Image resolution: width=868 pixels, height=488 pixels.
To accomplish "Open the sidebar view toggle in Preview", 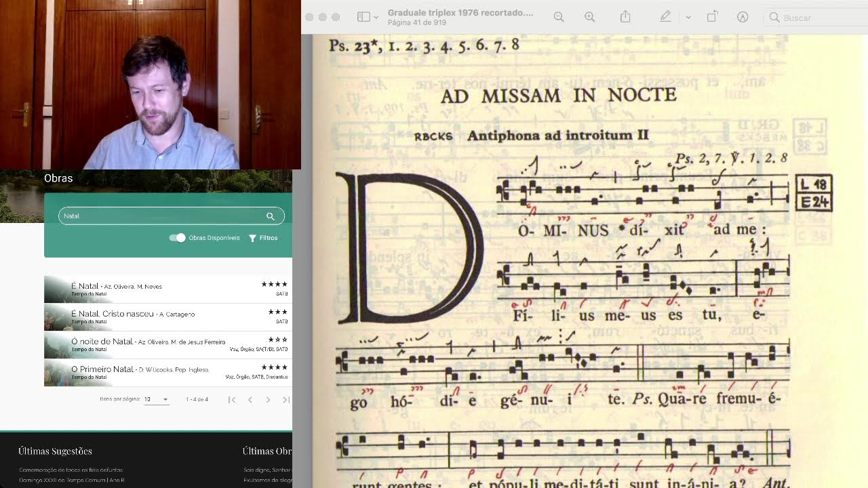I will (363, 17).
